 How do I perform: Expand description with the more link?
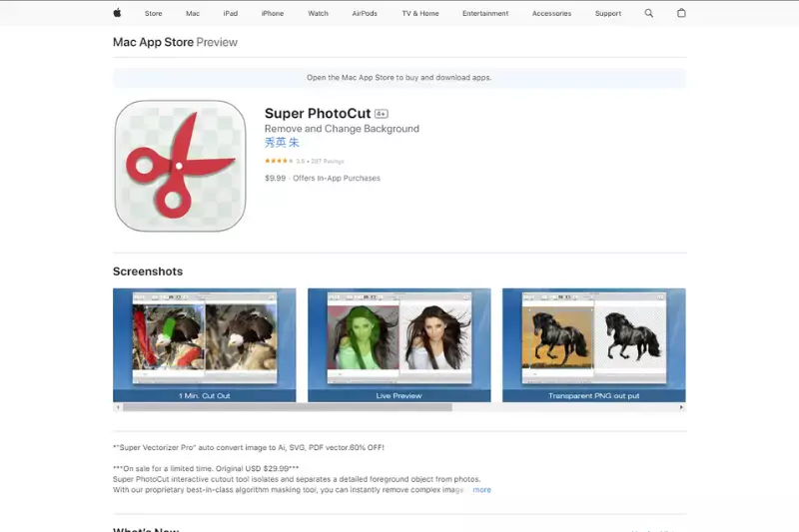(x=481, y=490)
